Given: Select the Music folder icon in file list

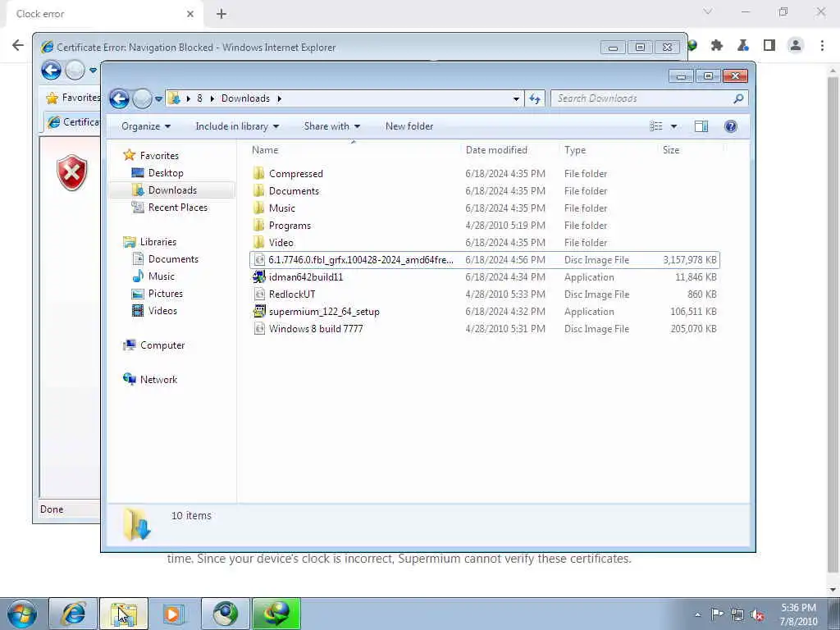Looking at the screenshot, I should point(259,208).
